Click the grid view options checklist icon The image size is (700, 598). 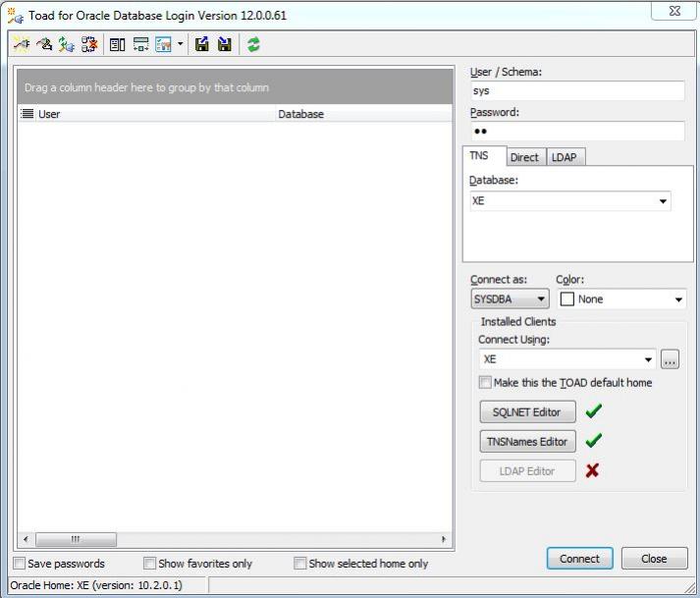(x=163, y=44)
